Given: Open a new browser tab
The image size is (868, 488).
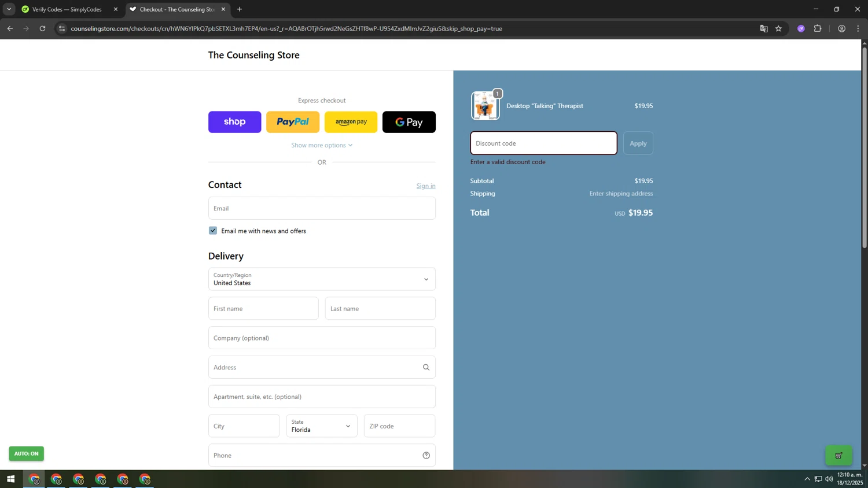Looking at the screenshot, I should [240, 9].
